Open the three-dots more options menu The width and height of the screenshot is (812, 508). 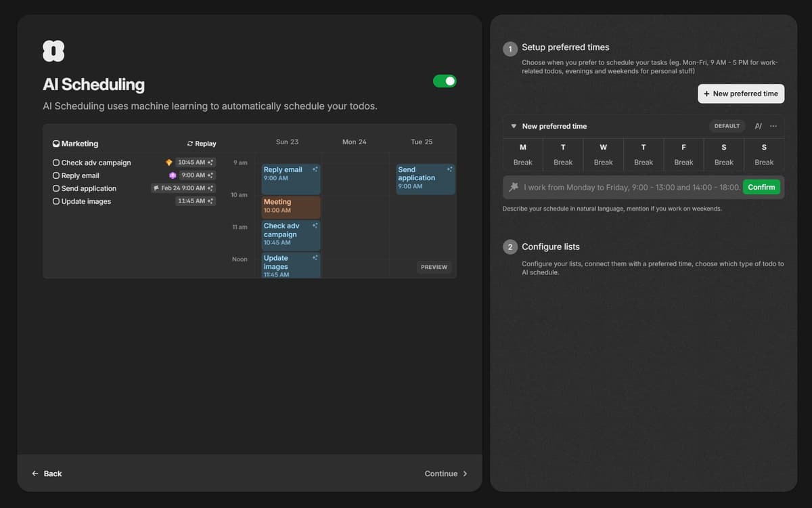pos(773,126)
